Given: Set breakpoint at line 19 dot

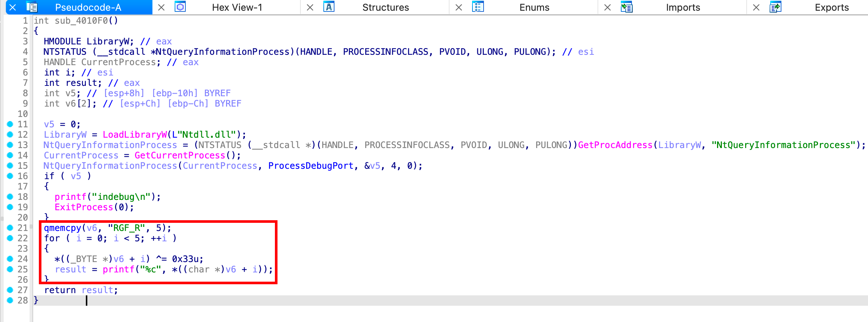Looking at the screenshot, I should (10, 207).
